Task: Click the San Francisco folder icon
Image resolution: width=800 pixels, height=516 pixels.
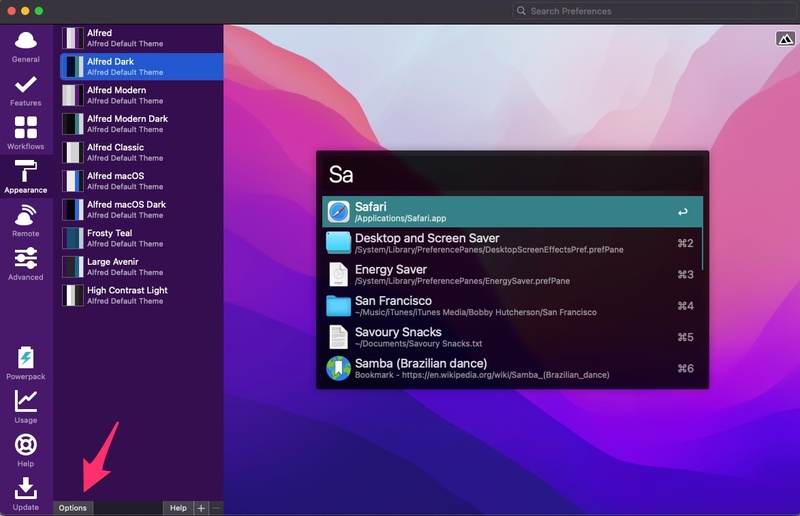Action: [338, 306]
